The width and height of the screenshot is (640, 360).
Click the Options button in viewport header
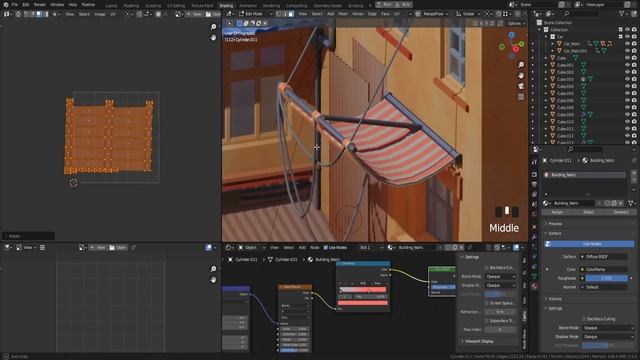(x=516, y=23)
